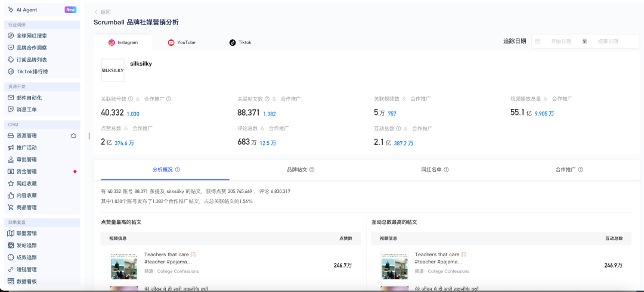
Task: Click the 9,905万 partnership views value
Action: click(x=544, y=114)
